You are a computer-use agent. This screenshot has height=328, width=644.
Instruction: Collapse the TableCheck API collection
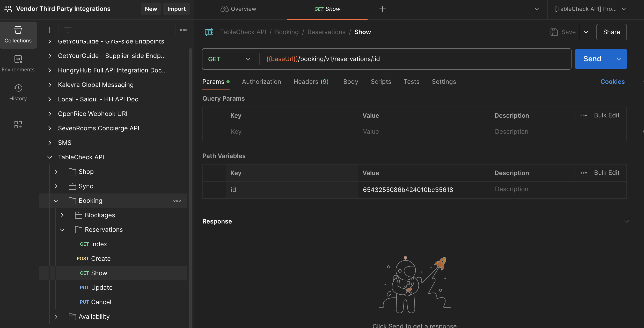(x=50, y=157)
